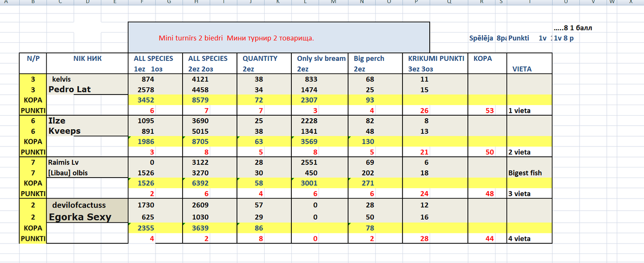Select the Pedro Lat name cell
Screen dimensions: 644x263
87,90
